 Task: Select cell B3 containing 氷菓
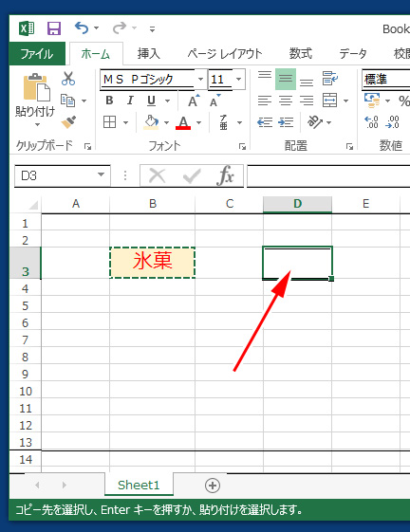pos(152,263)
